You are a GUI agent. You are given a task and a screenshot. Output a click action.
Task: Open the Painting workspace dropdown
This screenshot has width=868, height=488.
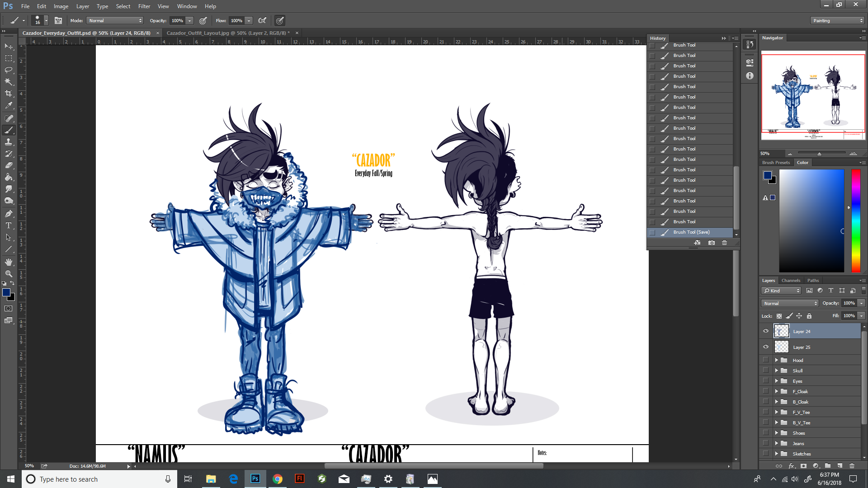point(838,20)
